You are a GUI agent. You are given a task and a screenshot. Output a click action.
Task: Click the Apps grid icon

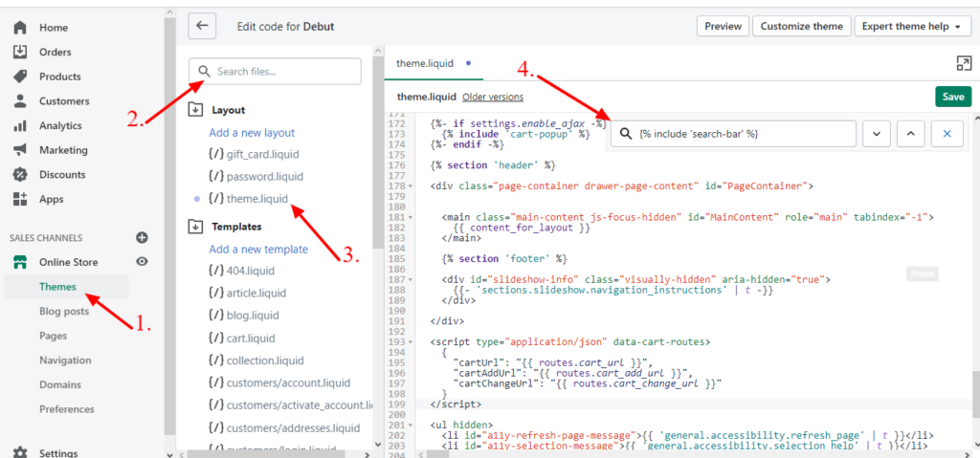pos(20,199)
